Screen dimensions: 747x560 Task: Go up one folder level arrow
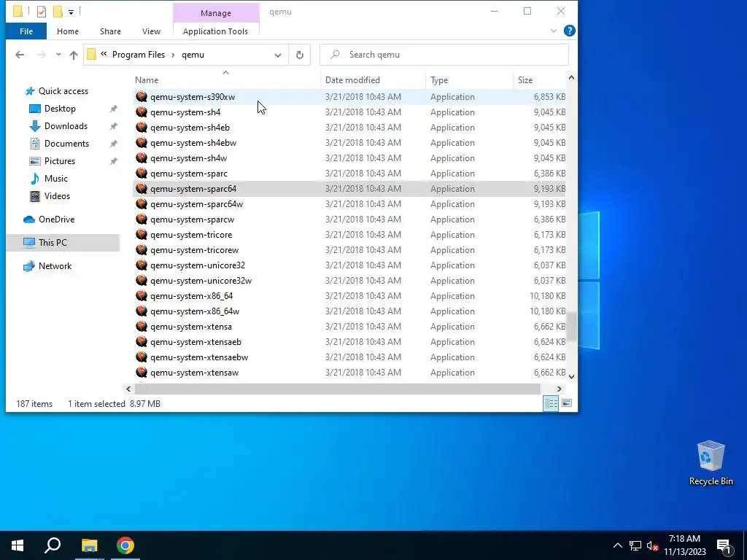tap(74, 55)
